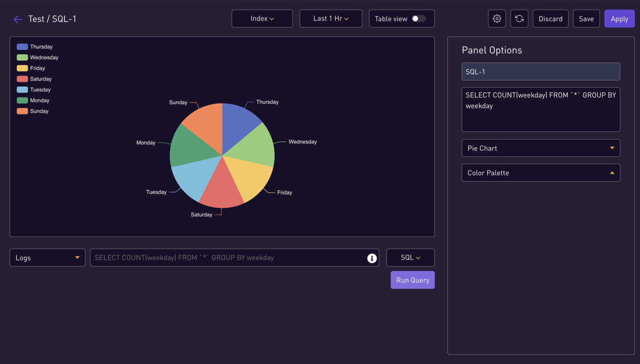Click the Saturday label below the pie
The height and width of the screenshot is (364, 640).
pyautogui.click(x=201, y=215)
